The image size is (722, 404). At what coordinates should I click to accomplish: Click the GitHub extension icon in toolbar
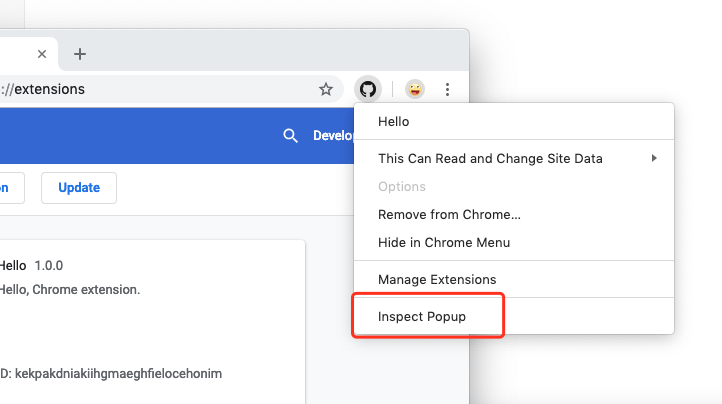coord(367,89)
